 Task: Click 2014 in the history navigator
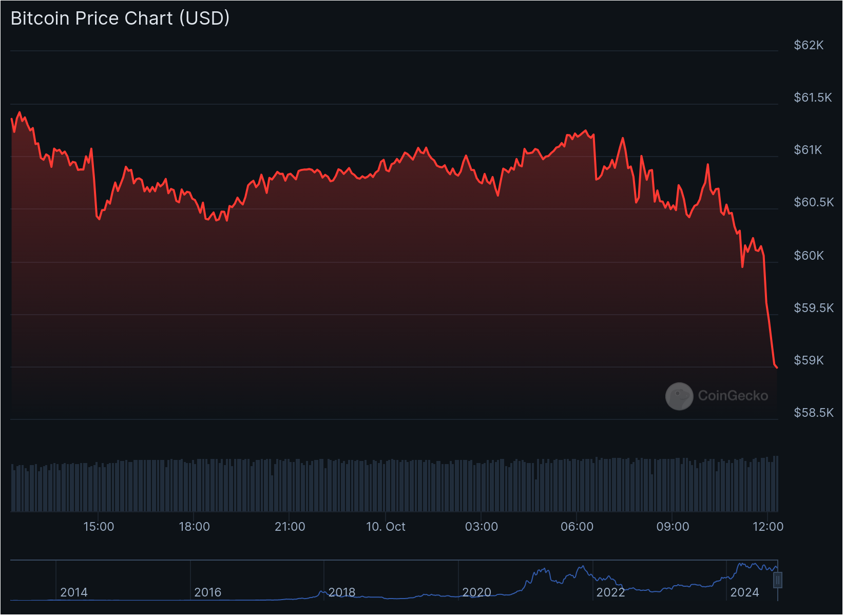coord(74,592)
